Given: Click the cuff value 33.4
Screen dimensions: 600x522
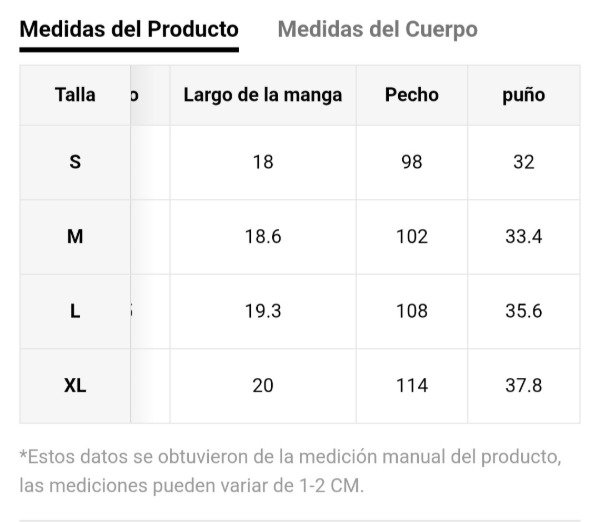Looking at the screenshot, I should 524,236.
